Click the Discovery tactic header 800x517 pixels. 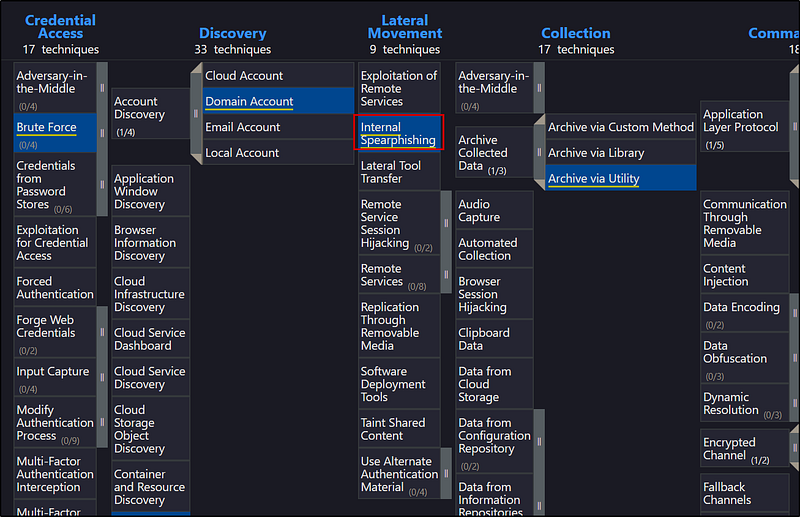pyautogui.click(x=232, y=33)
